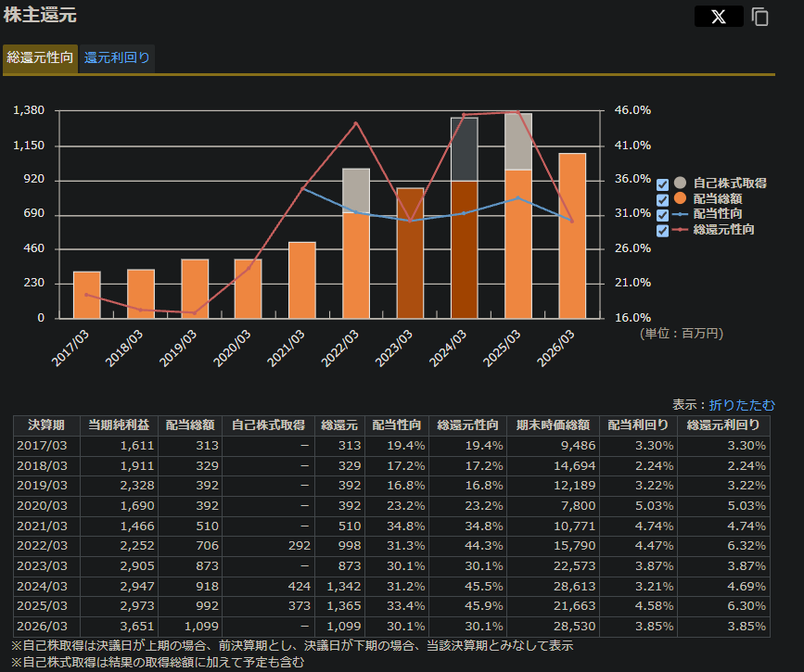This screenshot has height=672, width=804.
Task: Click the 424 buyback value for 2024/03
Action: [300, 587]
